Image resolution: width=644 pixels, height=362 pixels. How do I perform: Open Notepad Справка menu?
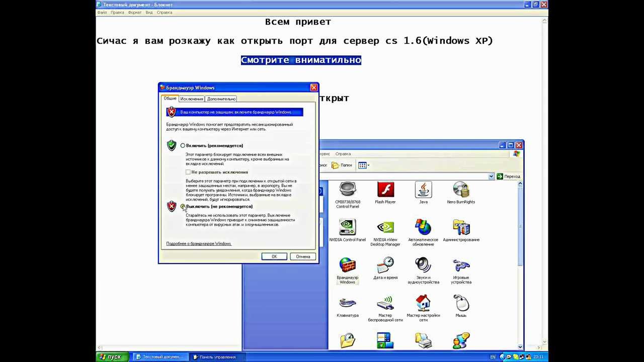[165, 13]
